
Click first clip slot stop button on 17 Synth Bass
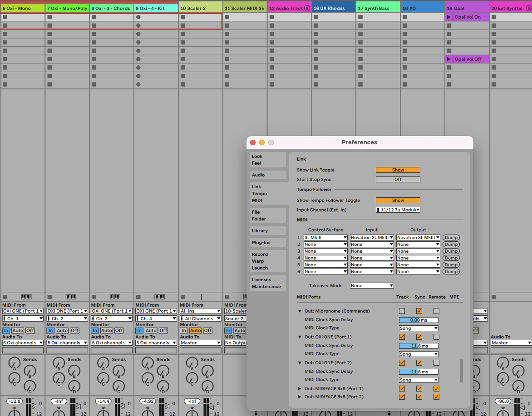click(x=360, y=17)
